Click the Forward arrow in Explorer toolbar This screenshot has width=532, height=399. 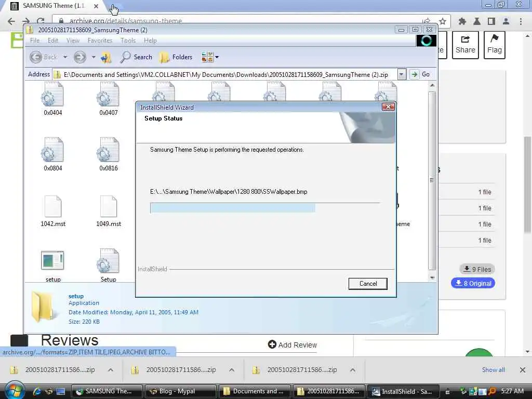click(80, 57)
